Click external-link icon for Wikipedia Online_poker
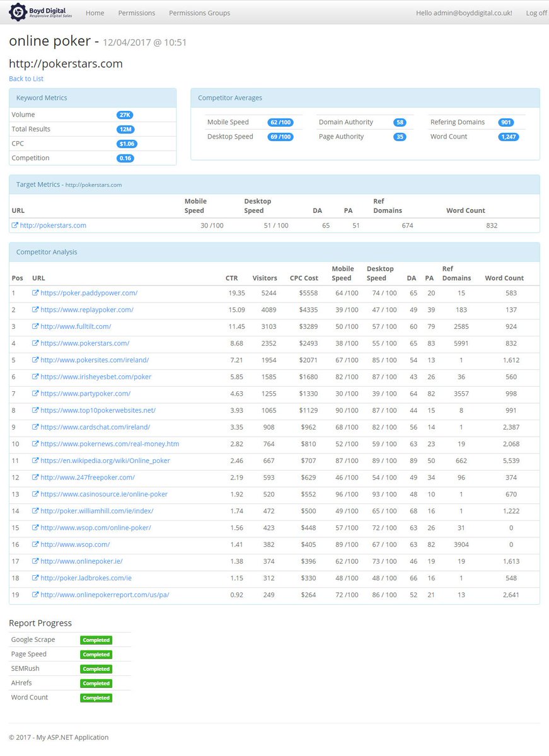Viewport: 549px width, 756px height. [35, 461]
